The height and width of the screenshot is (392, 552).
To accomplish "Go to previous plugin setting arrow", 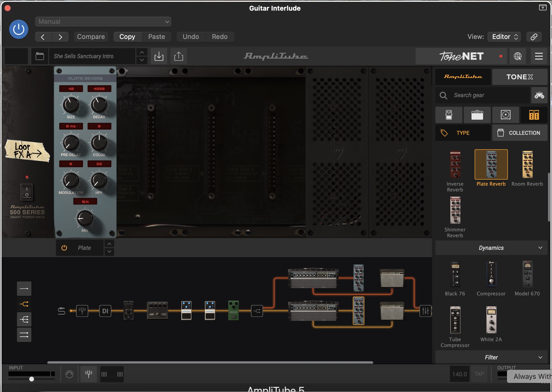I will 43,37.
